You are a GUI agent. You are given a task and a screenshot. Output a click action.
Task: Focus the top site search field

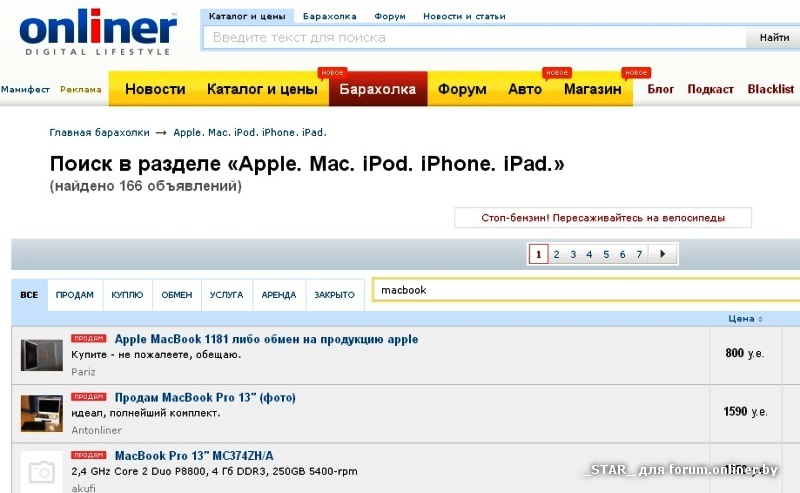pyautogui.click(x=474, y=38)
